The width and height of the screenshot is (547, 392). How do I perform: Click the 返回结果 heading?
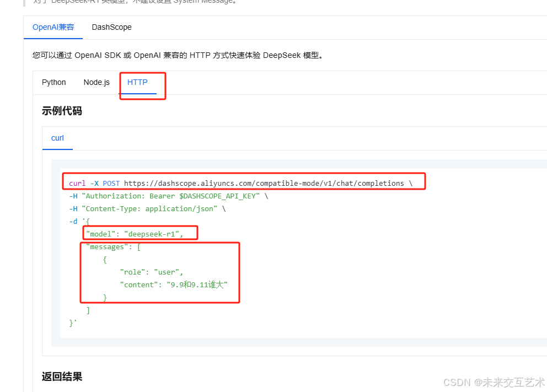(62, 377)
